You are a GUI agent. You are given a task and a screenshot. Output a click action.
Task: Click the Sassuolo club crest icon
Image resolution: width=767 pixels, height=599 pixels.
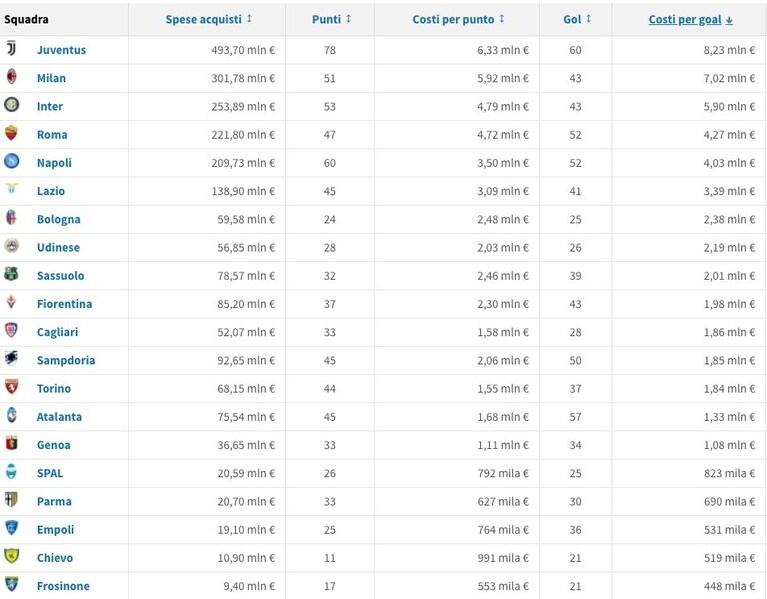(11, 273)
